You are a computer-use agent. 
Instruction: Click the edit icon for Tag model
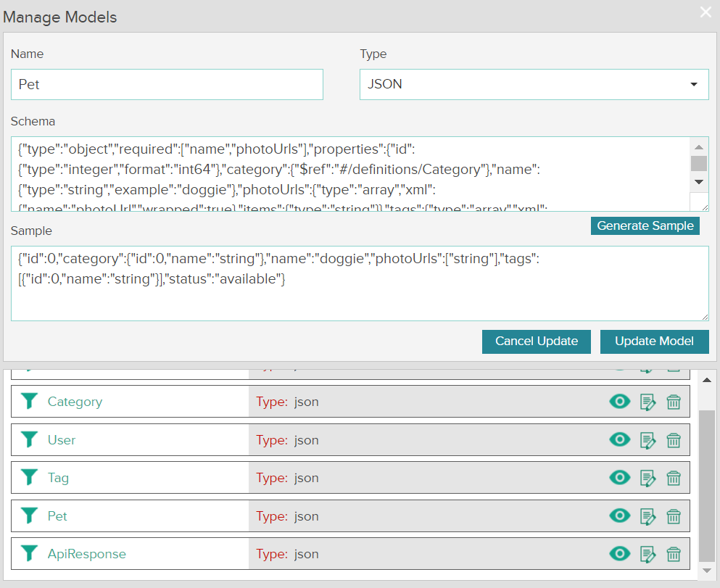pos(647,478)
